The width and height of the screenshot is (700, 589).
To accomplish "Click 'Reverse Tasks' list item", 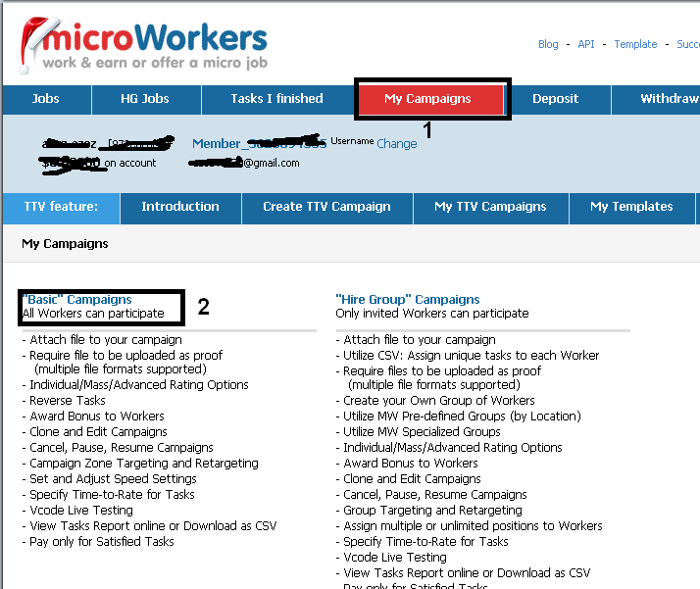I will 68,401.
